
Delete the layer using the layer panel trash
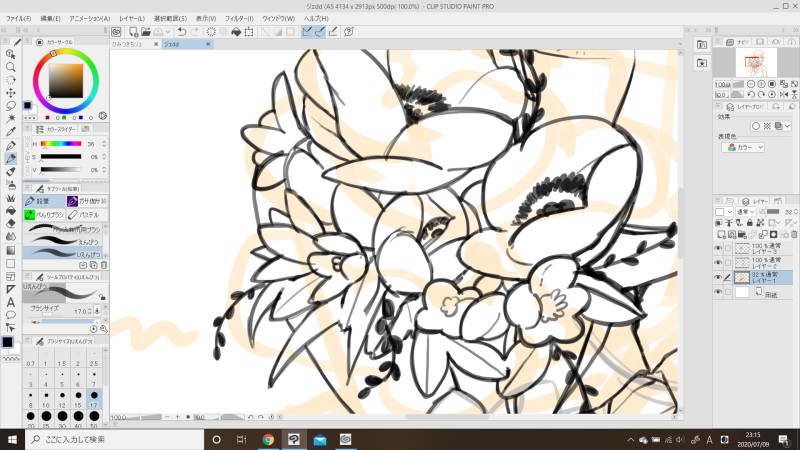click(794, 235)
